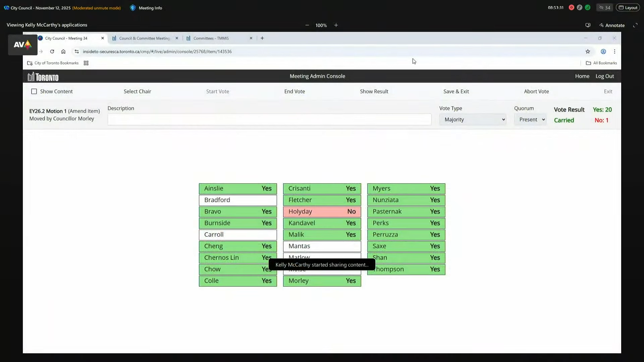Click the screen share monitor icon
This screenshot has height=362, width=644.
[588, 25]
